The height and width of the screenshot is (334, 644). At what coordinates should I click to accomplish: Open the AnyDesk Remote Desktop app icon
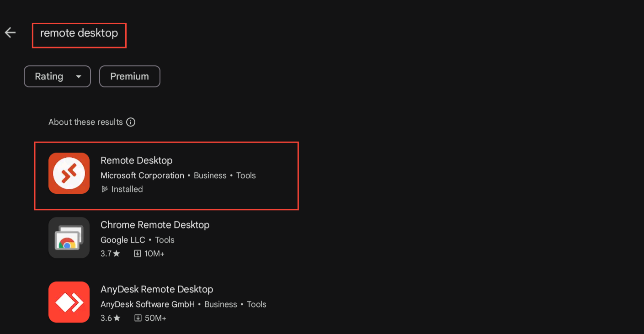(x=69, y=302)
